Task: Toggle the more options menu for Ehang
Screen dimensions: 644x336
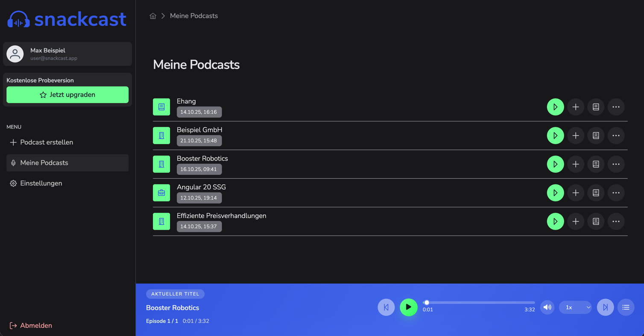Action: [x=616, y=107]
